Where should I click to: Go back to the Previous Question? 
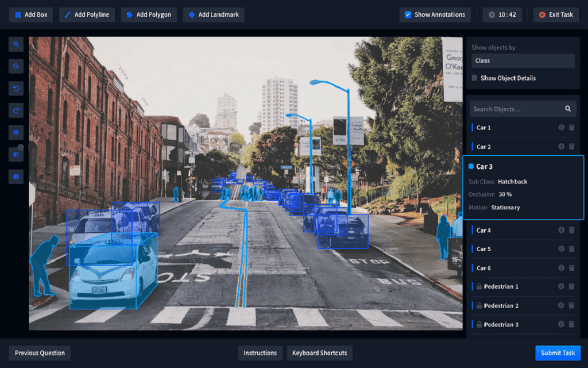(x=39, y=352)
